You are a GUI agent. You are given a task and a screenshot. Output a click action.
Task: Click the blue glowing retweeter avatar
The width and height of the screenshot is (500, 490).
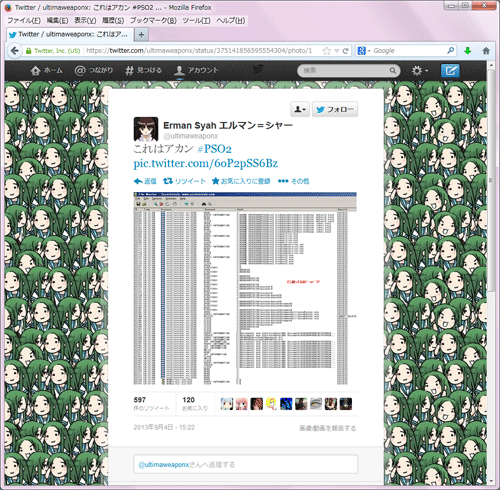286,404
